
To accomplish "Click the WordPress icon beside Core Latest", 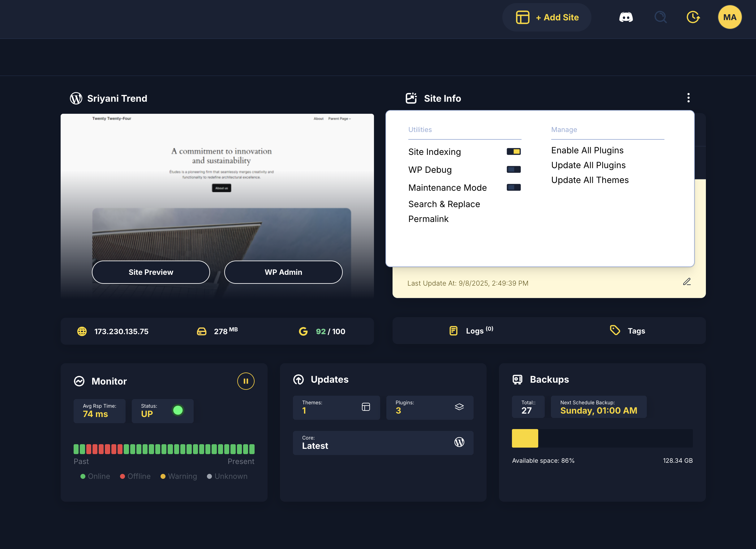I will pyautogui.click(x=459, y=442).
